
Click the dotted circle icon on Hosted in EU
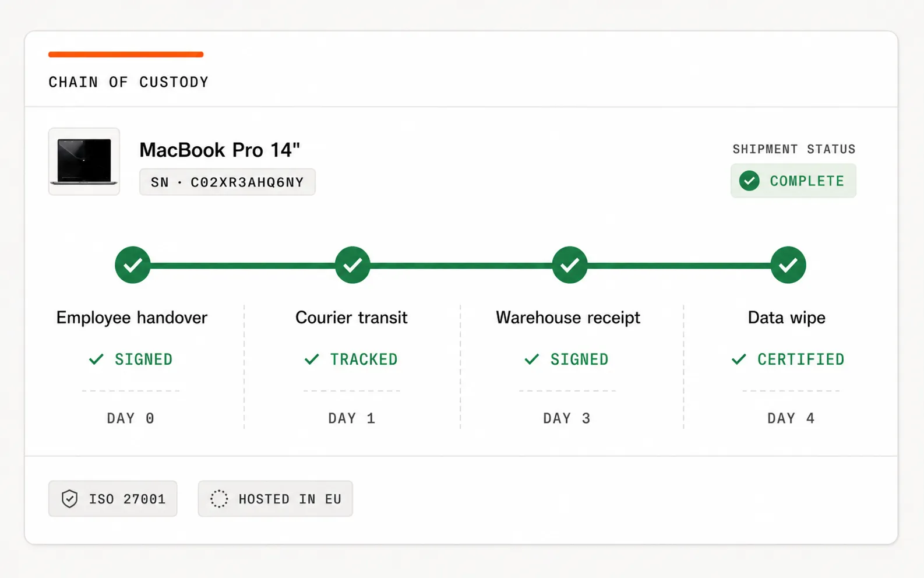click(x=219, y=499)
